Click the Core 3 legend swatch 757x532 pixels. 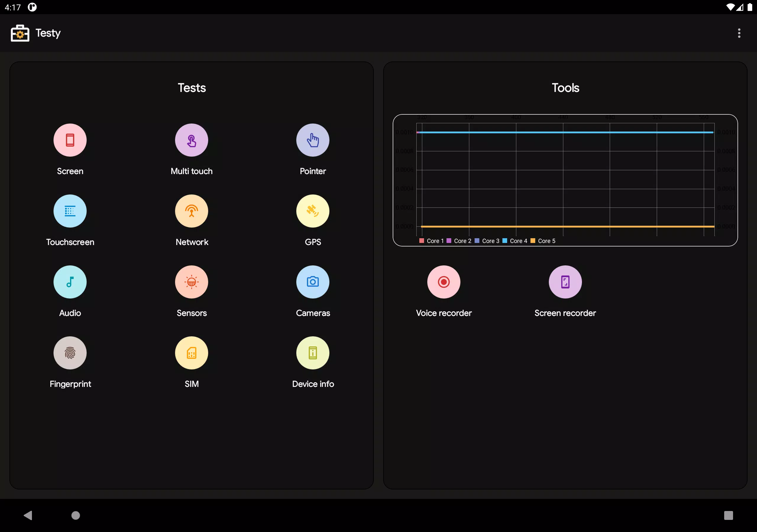click(477, 241)
